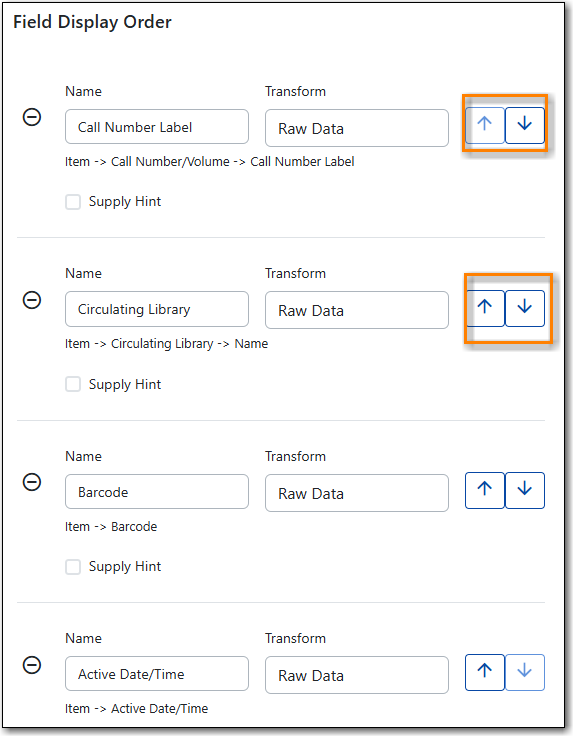The height and width of the screenshot is (736, 573).
Task: Remove the Call Number Label field
Action: coord(32,117)
